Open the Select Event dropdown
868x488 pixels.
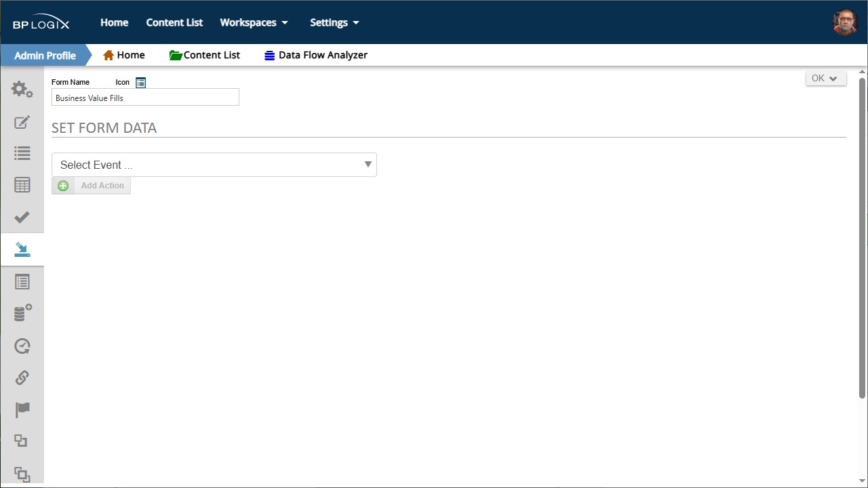(214, 165)
